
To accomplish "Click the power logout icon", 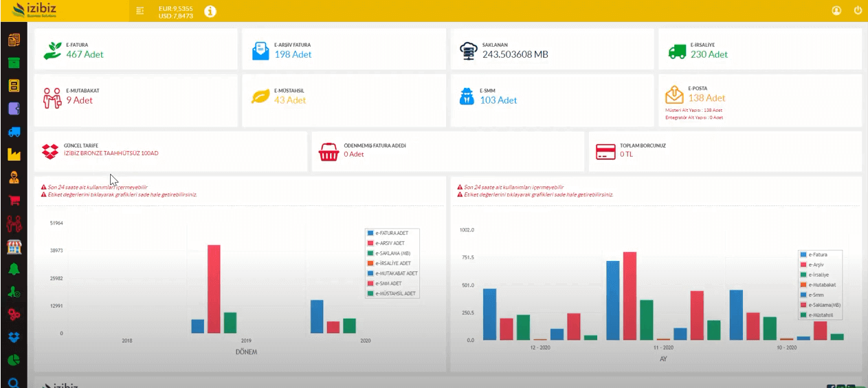I will click(x=858, y=11).
